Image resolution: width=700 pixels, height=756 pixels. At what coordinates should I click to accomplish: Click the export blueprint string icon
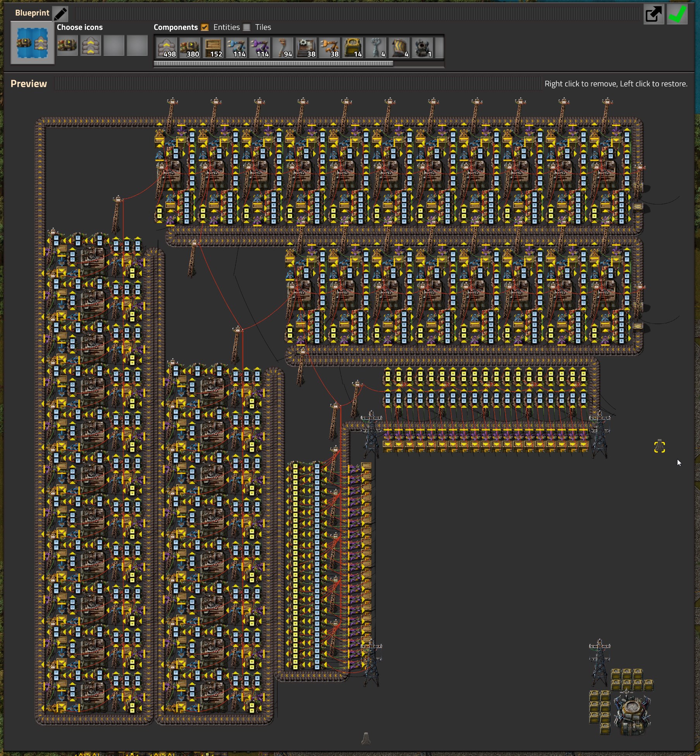tap(654, 14)
